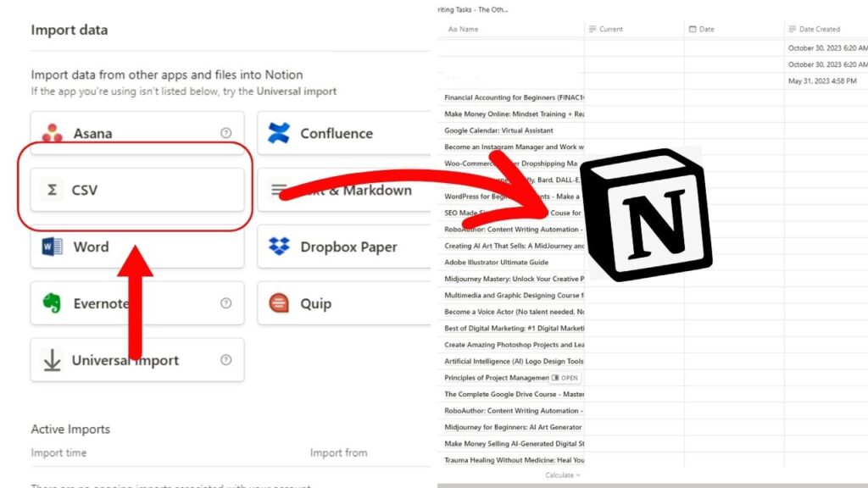Screen dimensions: 868x488
Task: Select row Best of Digital Marketing
Action: coord(514,328)
